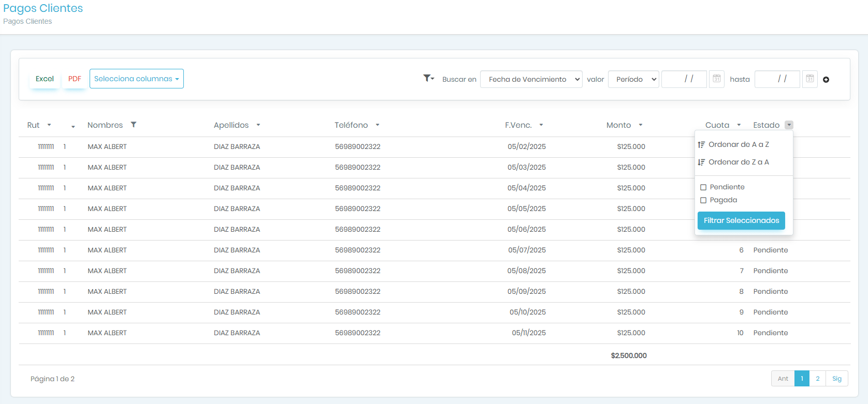This screenshot has height=404, width=868.
Task: Check the Pagada filter checkbox
Action: pyautogui.click(x=703, y=200)
